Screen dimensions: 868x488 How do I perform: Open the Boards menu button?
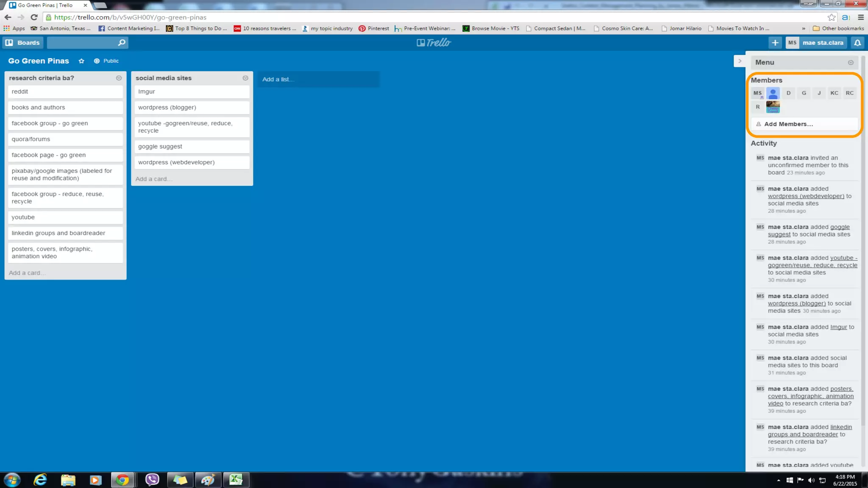pyautogui.click(x=23, y=43)
